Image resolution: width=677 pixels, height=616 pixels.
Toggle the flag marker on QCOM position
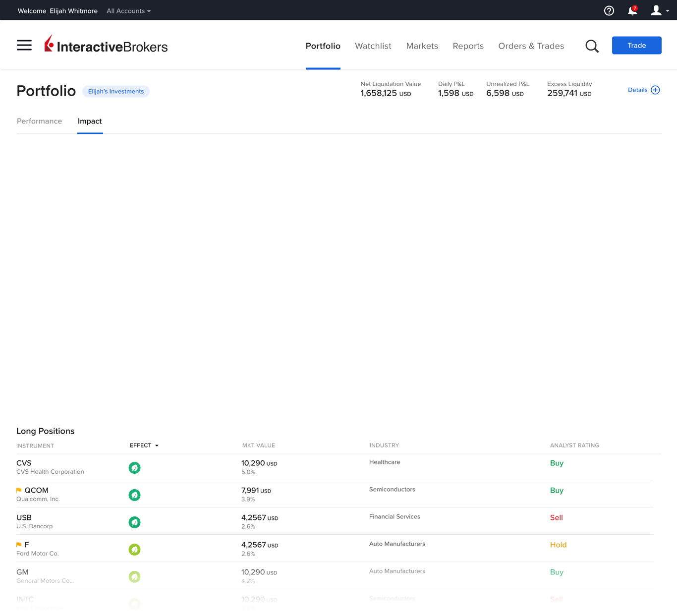18,489
